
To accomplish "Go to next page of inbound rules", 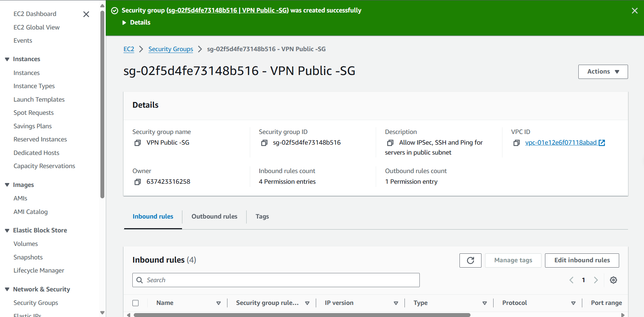I will 596,280.
